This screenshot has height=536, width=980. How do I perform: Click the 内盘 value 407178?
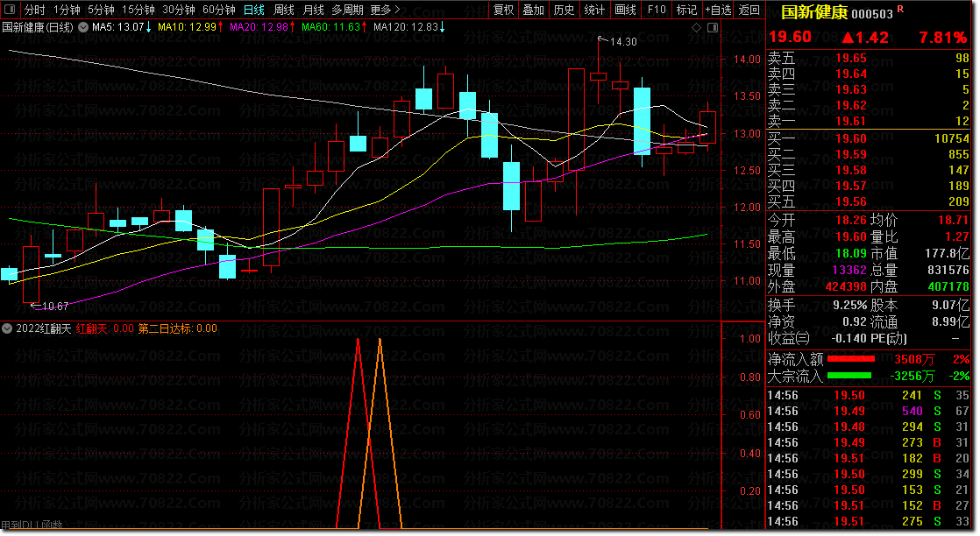(x=948, y=286)
